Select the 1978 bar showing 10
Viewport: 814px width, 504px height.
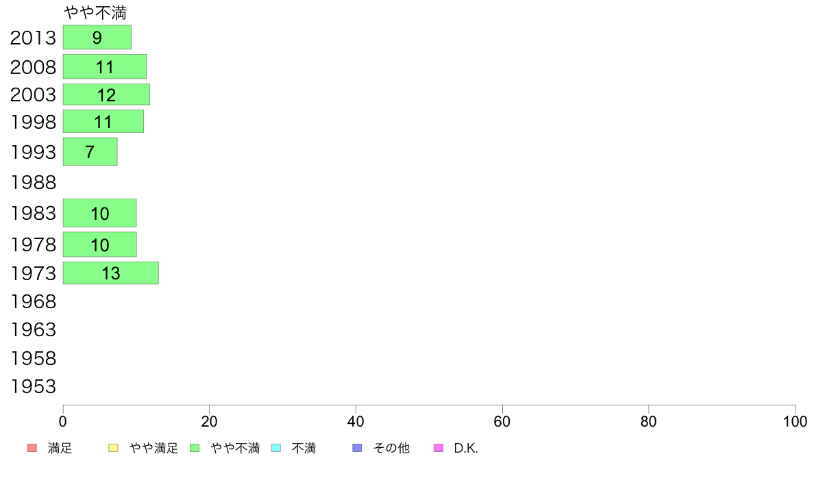coord(99,244)
